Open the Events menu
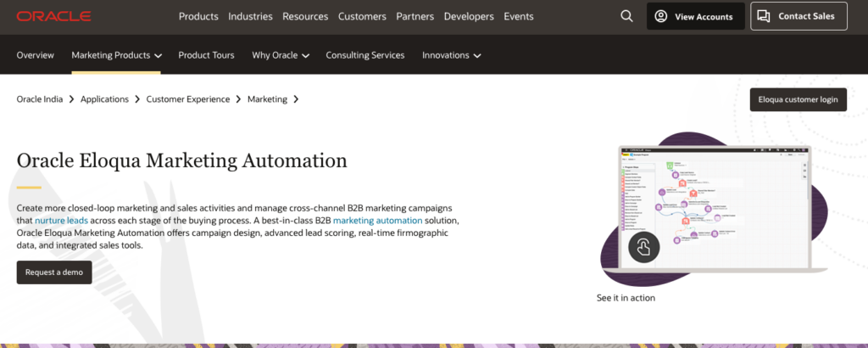The width and height of the screenshot is (868, 348). point(519,17)
